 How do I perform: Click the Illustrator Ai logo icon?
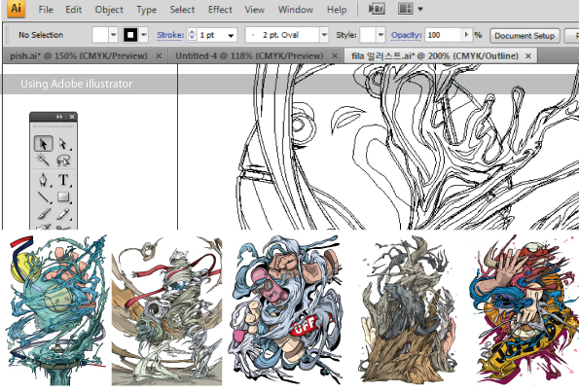tap(17, 9)
